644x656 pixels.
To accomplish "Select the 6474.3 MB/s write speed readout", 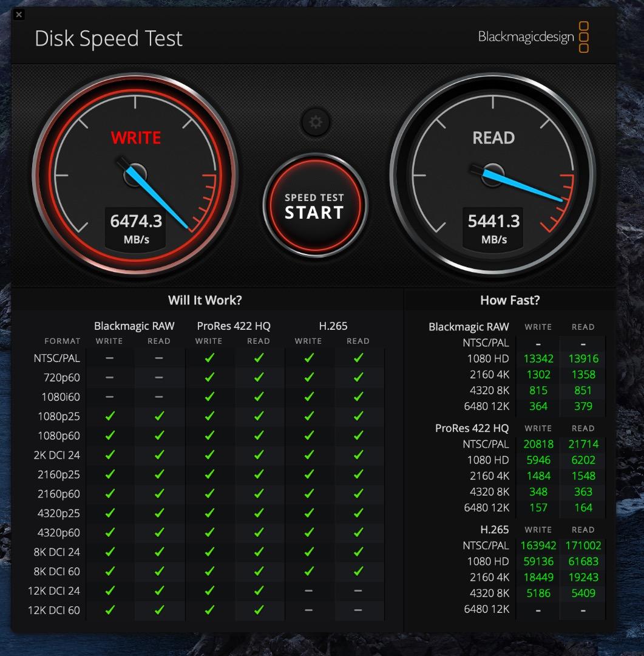I will pyautogui.click(x=136, y=222).
